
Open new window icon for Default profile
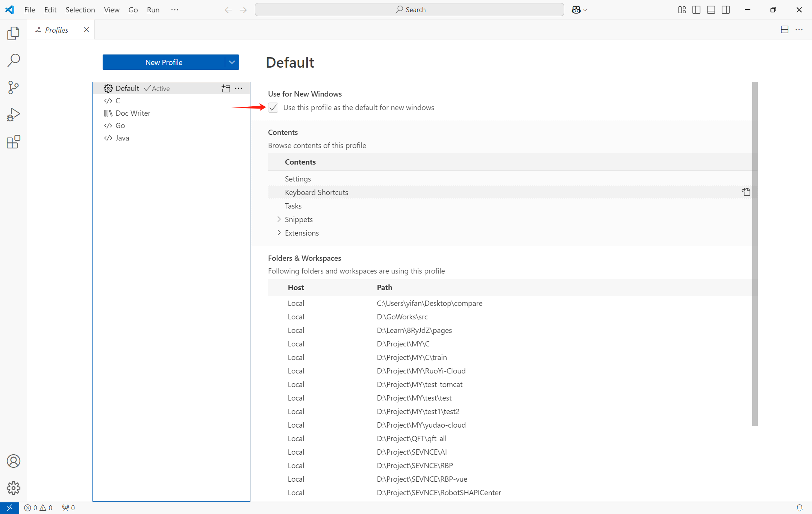click(226, 88)
